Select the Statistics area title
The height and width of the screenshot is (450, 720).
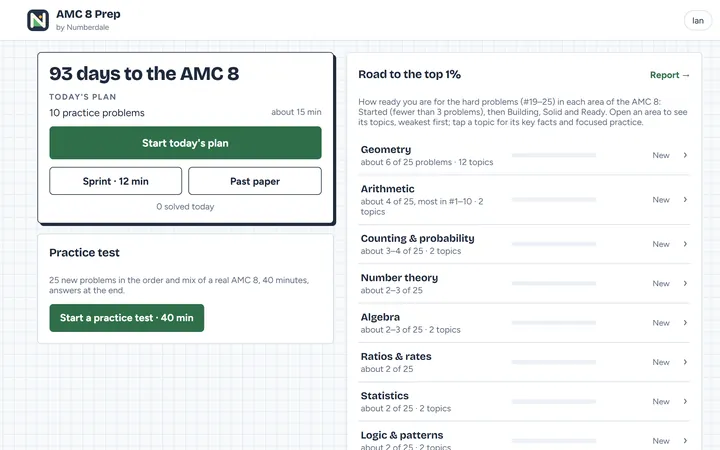point(384,396)
